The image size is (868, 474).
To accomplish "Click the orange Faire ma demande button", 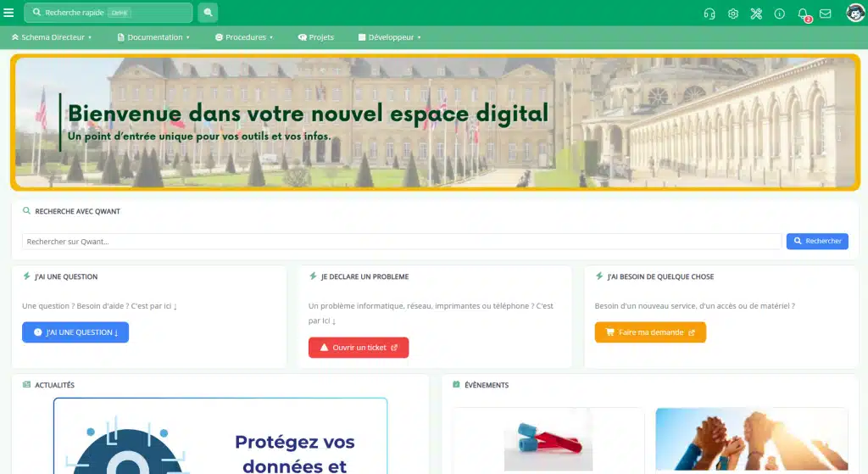I will (650, 332).
